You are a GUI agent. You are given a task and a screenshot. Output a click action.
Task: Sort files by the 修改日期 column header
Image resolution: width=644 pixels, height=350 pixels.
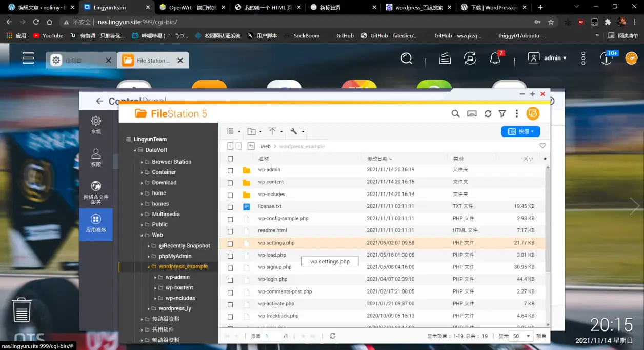coord(379,159)
